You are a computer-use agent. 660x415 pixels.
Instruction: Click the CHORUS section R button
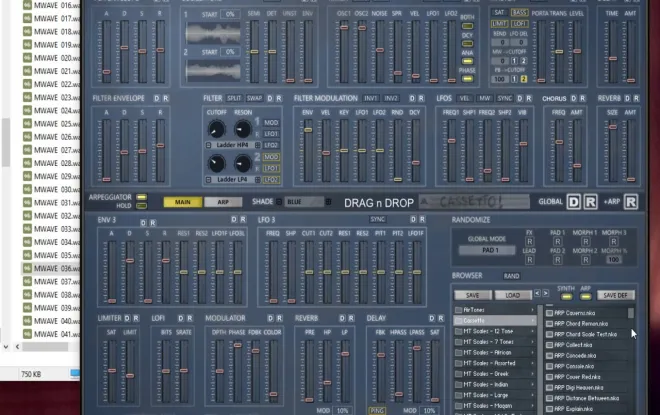coord(583,98)
